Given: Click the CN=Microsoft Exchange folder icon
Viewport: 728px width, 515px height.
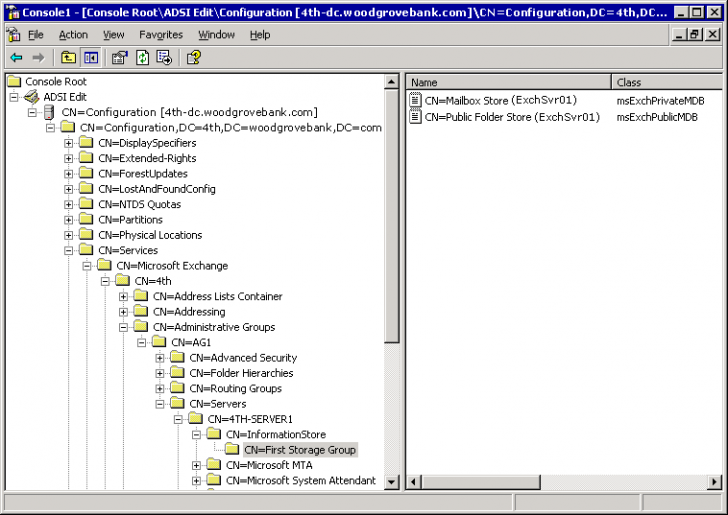Looking at the screenshot, I should [104, 265].
